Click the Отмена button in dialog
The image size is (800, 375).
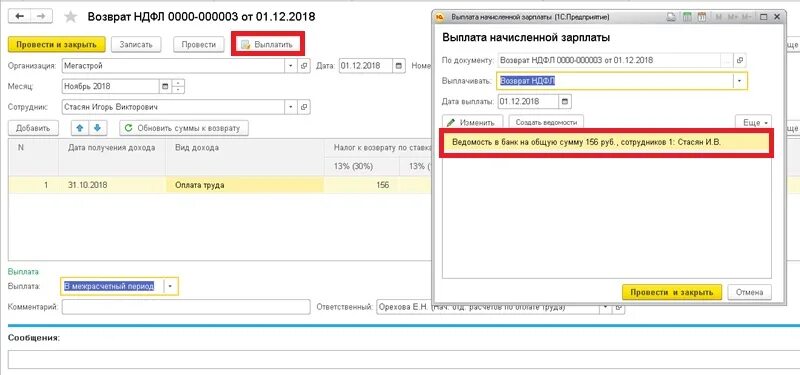[749, 292]
